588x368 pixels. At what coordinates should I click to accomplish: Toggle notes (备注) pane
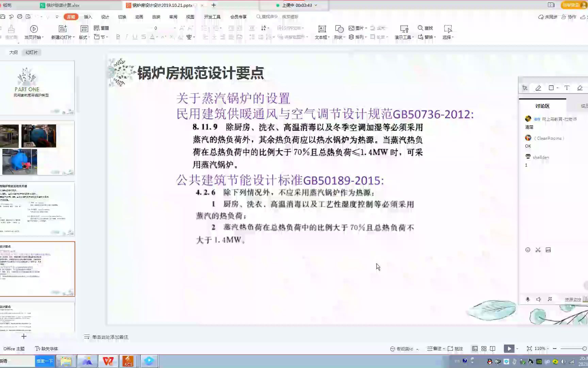point(434,349)
